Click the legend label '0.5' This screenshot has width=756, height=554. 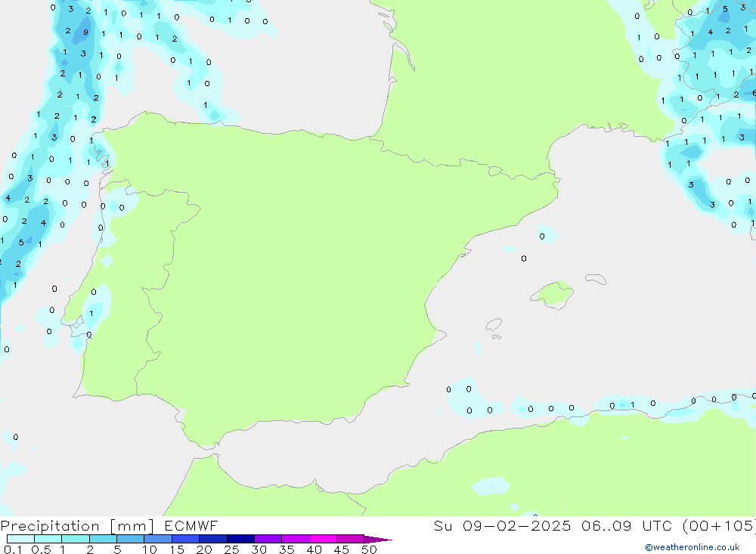[41, 549]
